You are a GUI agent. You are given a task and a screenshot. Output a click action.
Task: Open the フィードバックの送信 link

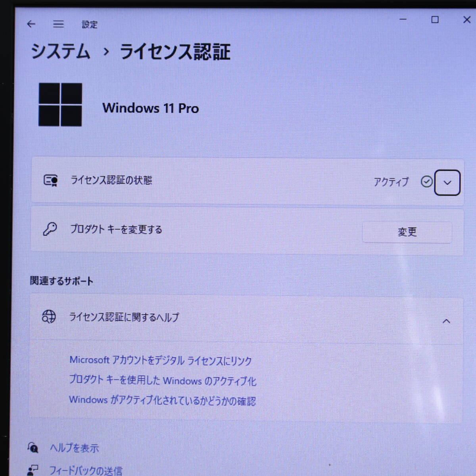[x=86, y=471]
